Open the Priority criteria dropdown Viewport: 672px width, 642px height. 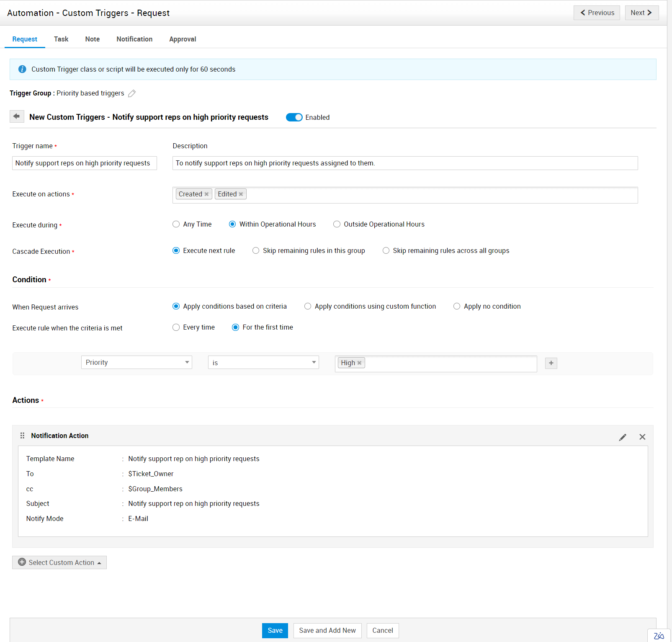[x=136, y=363]
